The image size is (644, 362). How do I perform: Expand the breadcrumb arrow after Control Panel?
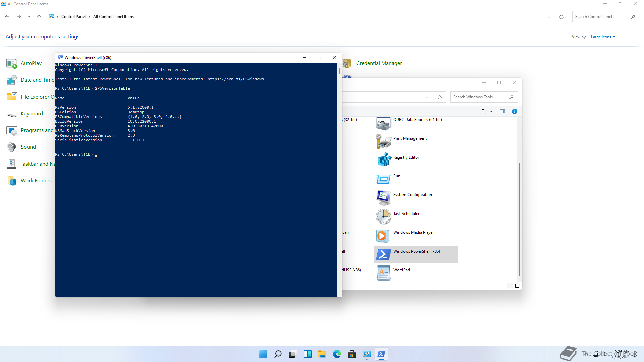pos(89,17)
